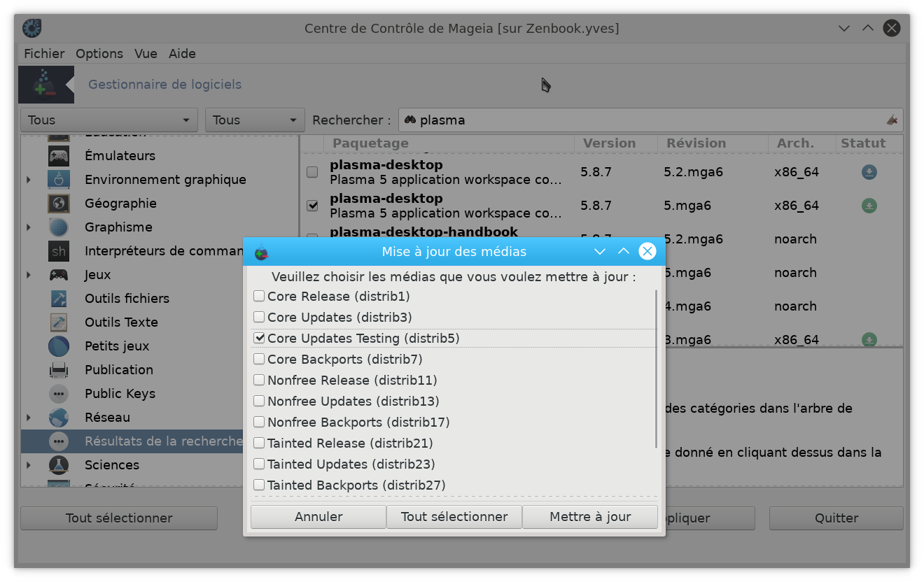Open the Aide menu
924x582 pixels.
182,54
